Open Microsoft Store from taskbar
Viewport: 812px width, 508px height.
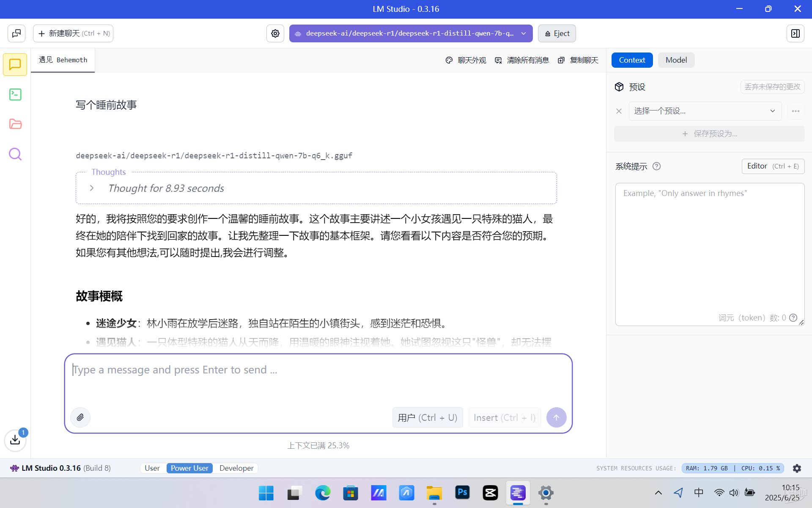coord(351,493)
